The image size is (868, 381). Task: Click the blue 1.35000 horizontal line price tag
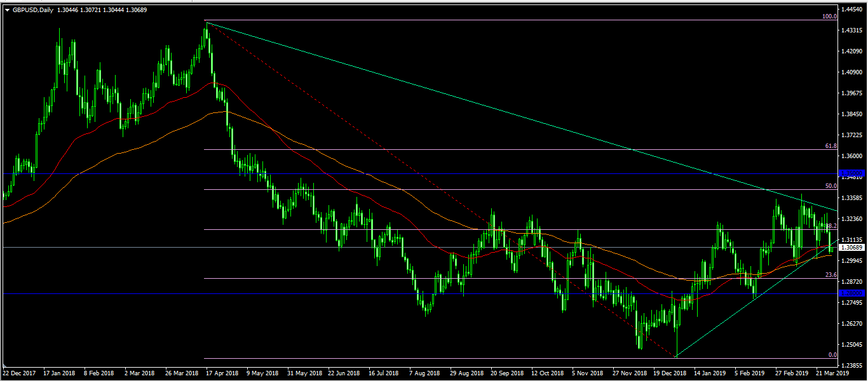852,173
